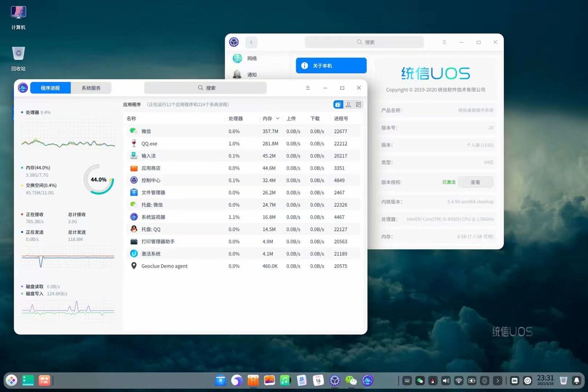
Task: Switch to the 程序进程 tab
Action: (50, 88)
